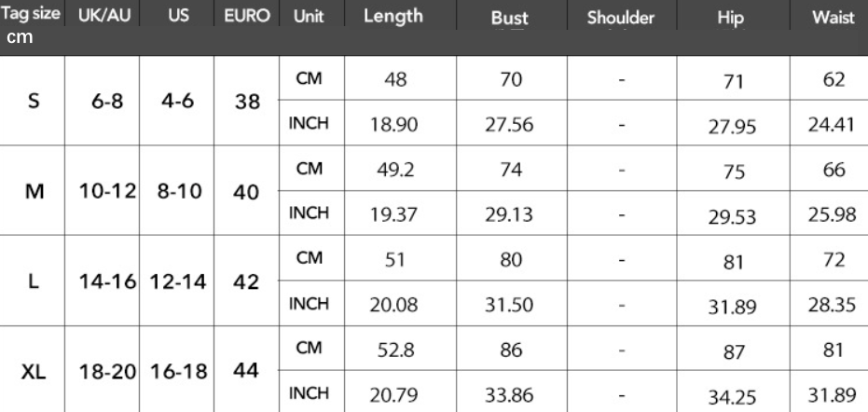Click the EURO column header
This screenshot has width=868, height=412.
point(247,18)
